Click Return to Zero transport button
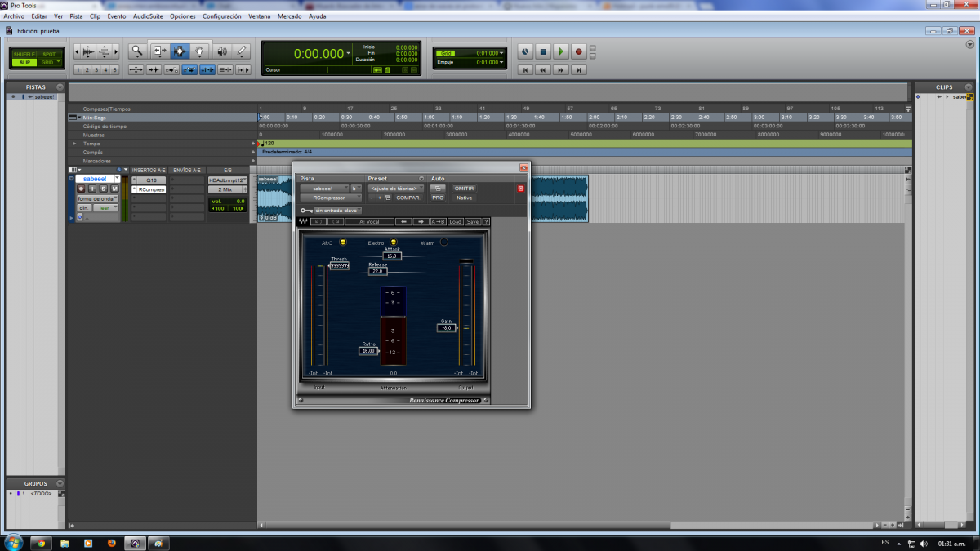 click(x=525, y=70)
